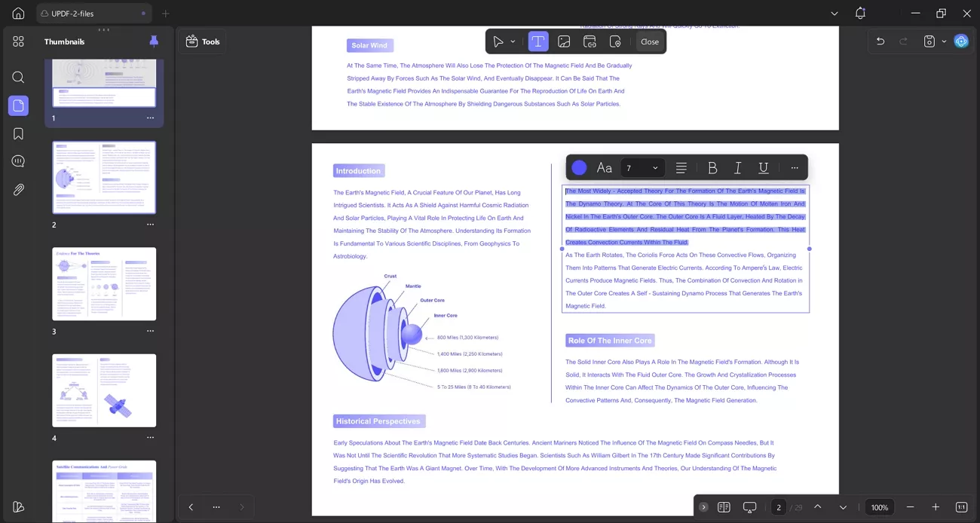Screen dimensions: 980x523
Task: Select the Text edit tool in toolbar
Action: pyautogui.click(x=537, y=41)
